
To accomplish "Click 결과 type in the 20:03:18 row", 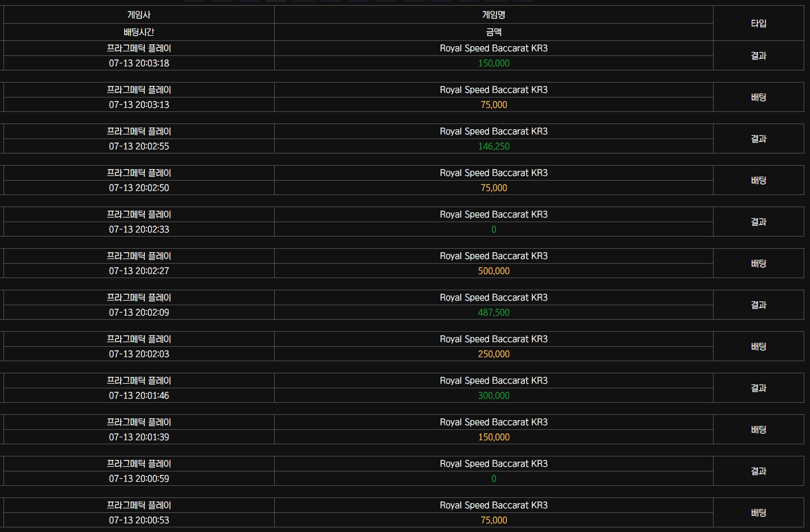I will tap(759, 56).
